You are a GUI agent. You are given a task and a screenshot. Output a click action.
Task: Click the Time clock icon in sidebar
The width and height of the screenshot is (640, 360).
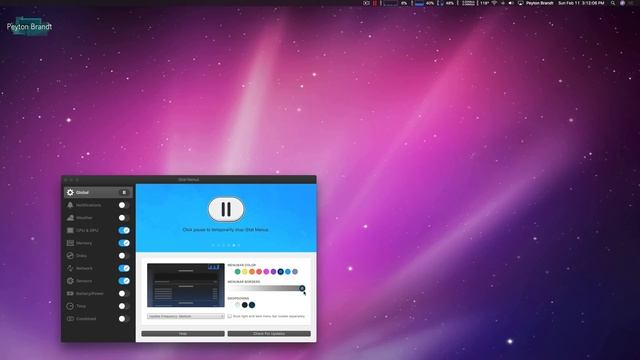click(70, 306)
